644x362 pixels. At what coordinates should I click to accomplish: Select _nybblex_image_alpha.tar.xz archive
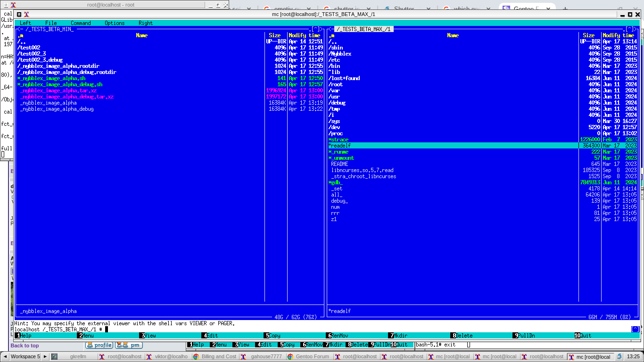(x=170, y=90)
